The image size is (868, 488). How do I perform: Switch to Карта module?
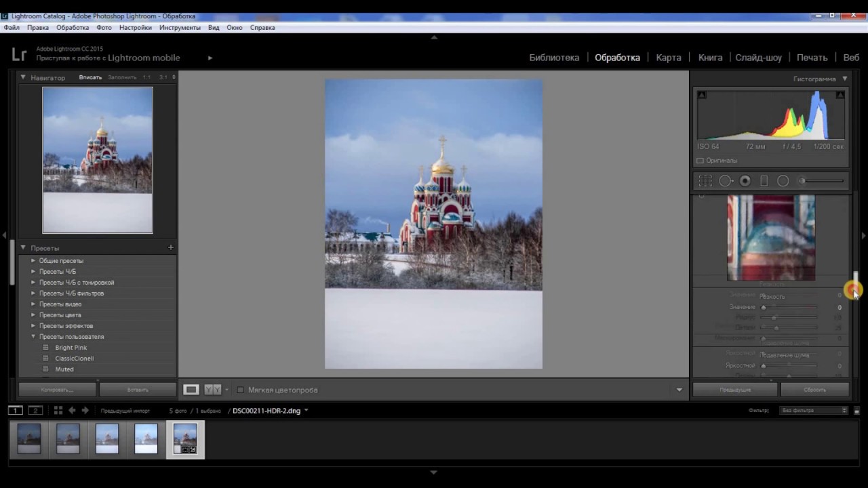[669, 58]
